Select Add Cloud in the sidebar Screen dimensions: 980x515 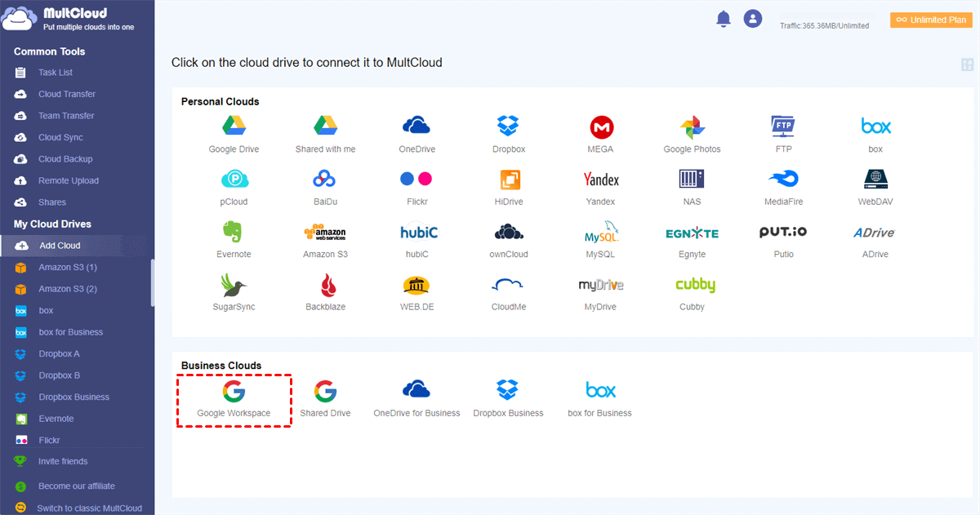click(59, 246)
